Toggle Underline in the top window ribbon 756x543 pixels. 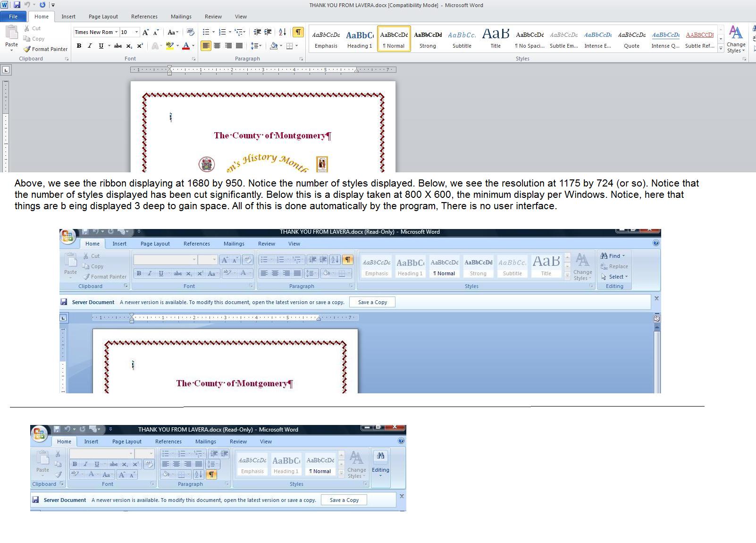point(101,46)
